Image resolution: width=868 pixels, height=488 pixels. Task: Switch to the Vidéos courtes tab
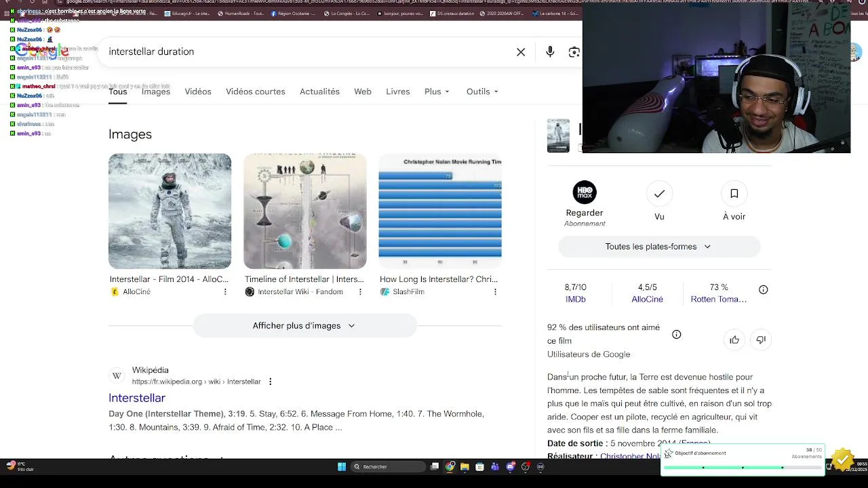point(256,91)
